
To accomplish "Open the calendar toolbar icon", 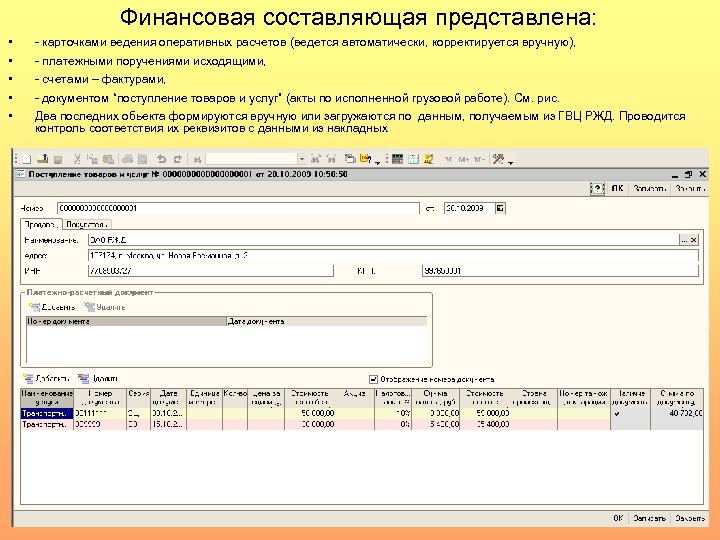I will (413, 159).
